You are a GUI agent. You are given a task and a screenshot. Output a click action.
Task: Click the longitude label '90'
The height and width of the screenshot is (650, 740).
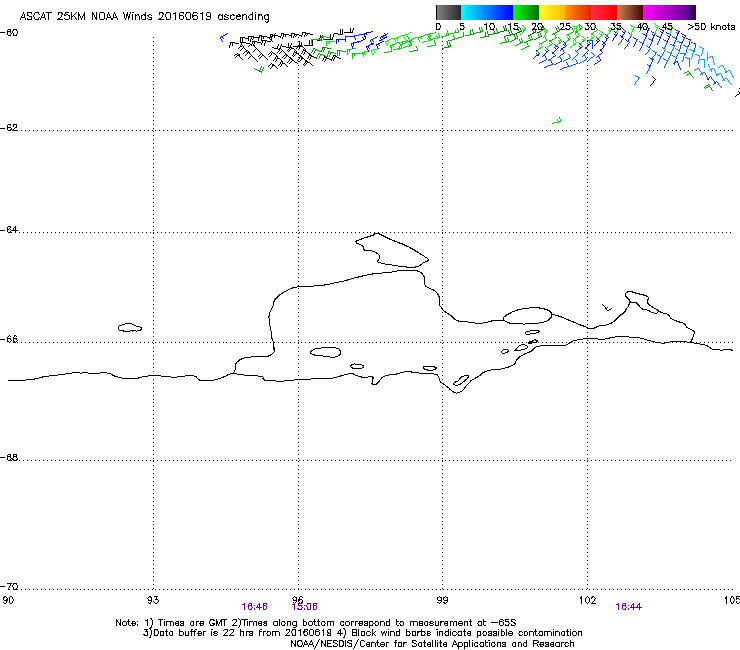8,600
